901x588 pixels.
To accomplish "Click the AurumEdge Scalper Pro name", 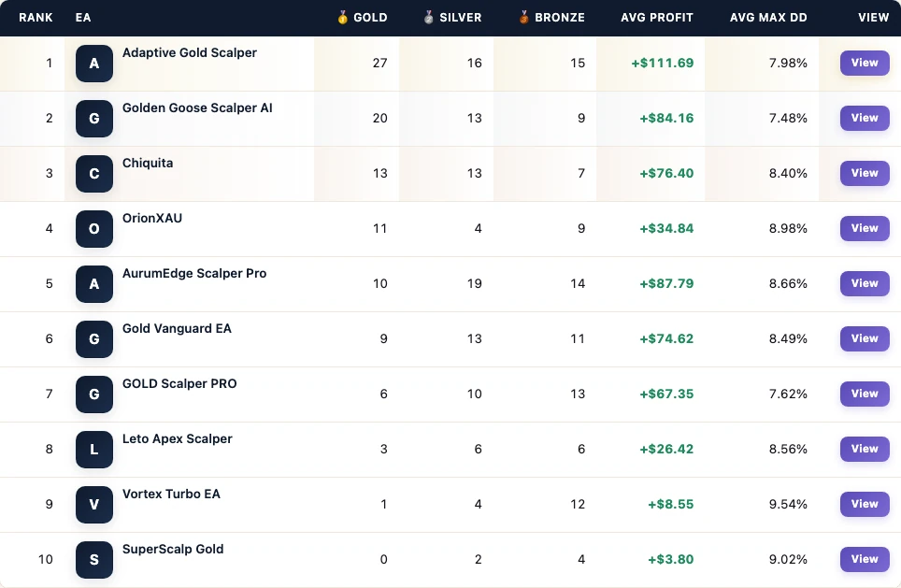I will pyautogui.click(x=194, y=274).
